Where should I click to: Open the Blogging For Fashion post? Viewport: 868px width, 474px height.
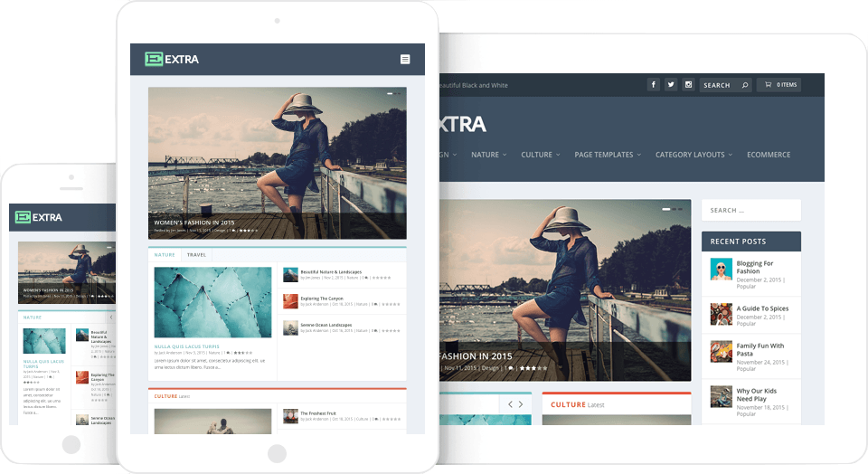[x=754, y=268]
